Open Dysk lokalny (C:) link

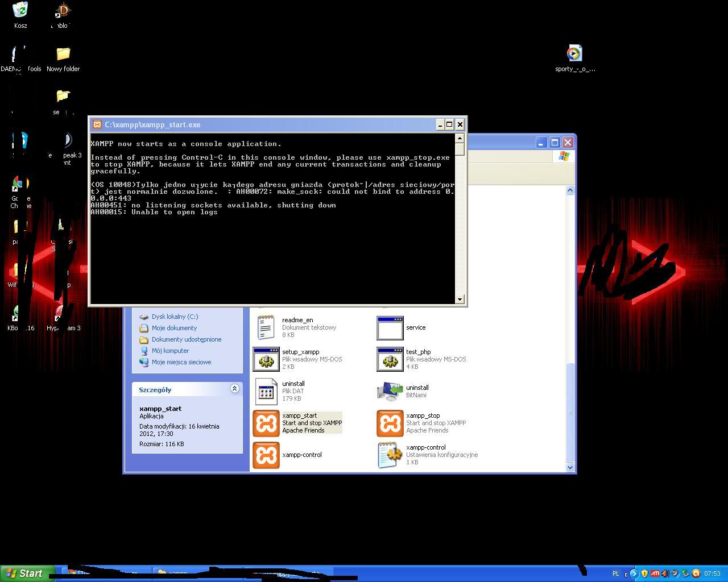(x=175, y=317)
